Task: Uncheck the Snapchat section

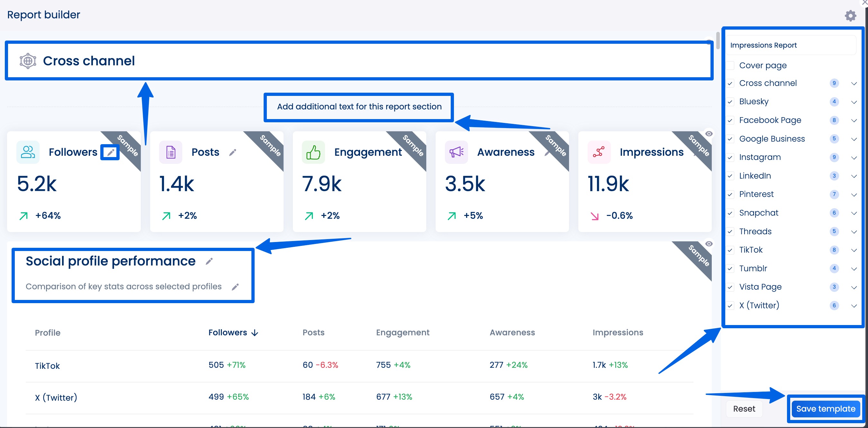Action: pos(730,213)
